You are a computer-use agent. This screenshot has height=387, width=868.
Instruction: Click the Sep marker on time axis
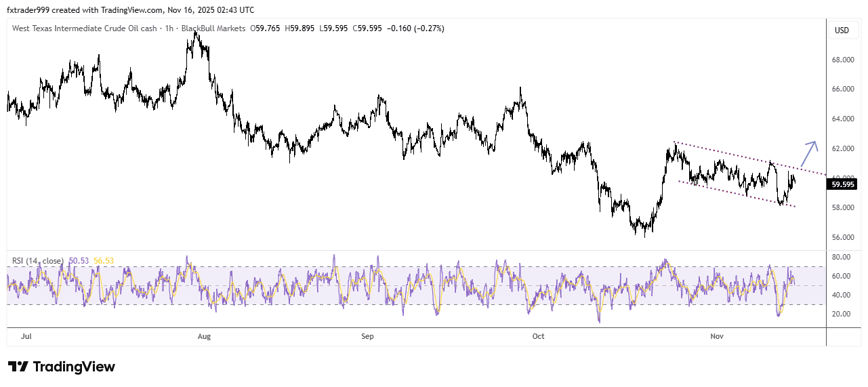[x=367, y=335]
